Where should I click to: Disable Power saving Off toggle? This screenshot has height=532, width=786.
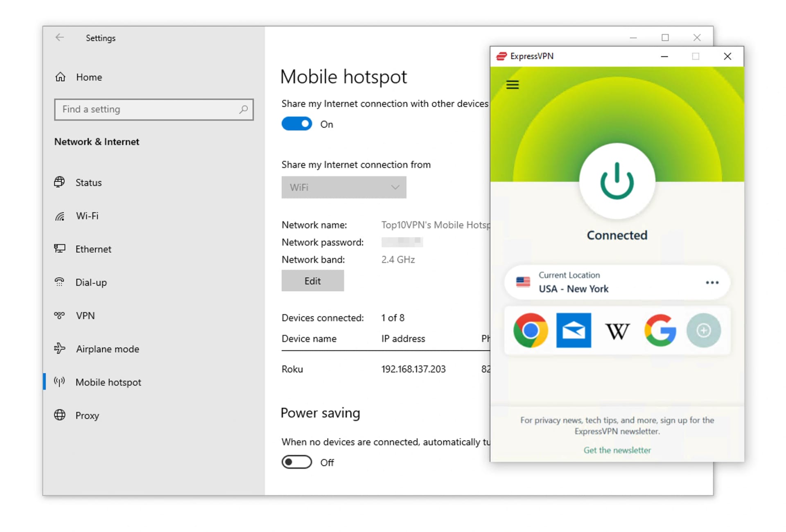point(297,462)
